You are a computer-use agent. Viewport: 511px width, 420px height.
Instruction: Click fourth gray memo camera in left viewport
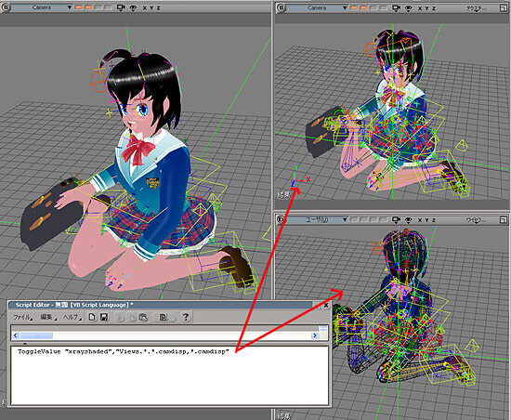108,7
